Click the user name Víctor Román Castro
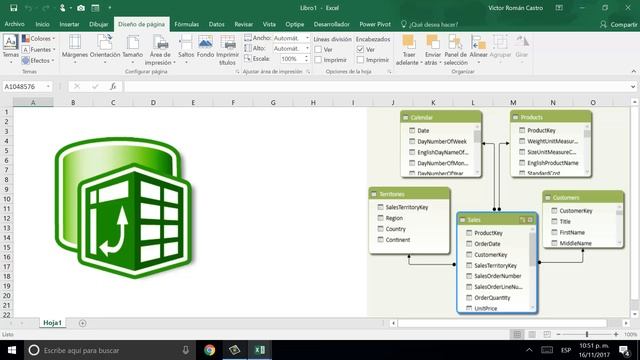The height and width of the screenshot is (360, 640). tap(516, 8)
